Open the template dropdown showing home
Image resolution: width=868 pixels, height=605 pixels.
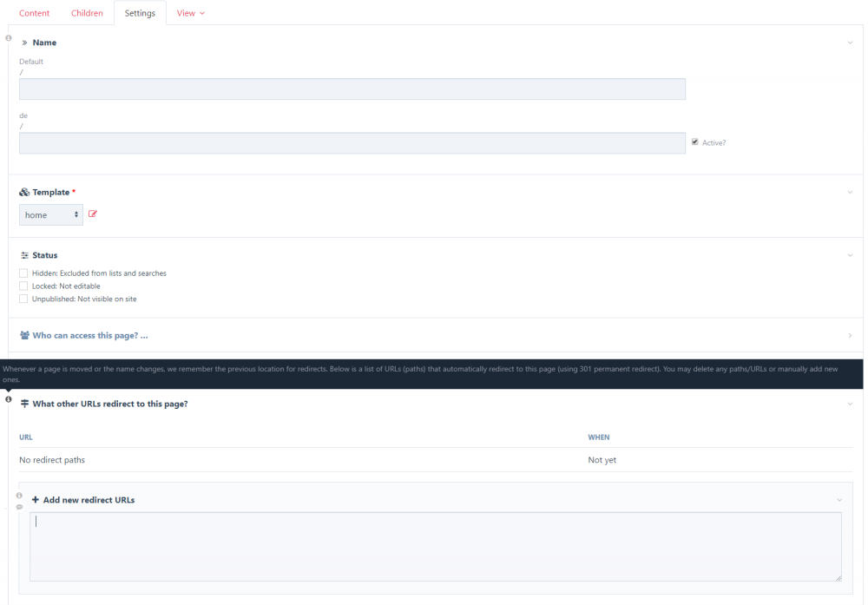51,214
